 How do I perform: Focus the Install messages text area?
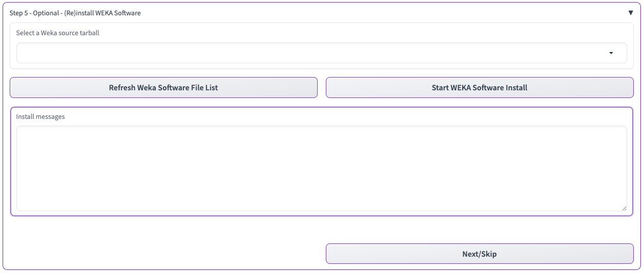point(321,168)
